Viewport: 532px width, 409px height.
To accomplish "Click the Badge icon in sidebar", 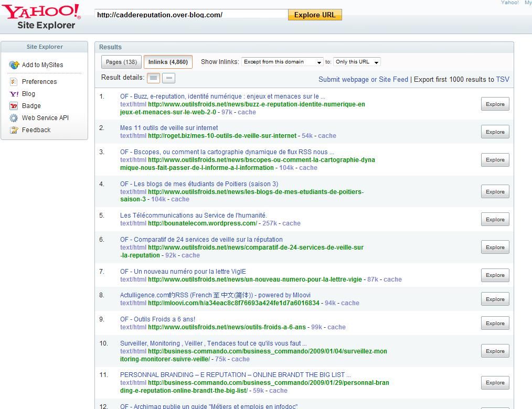I will pyautogui.click(x=14, y=106).
